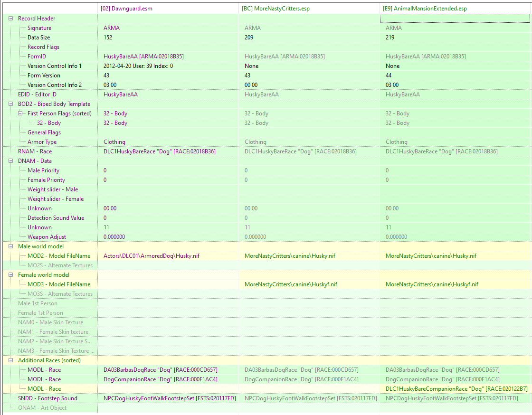Click the DLC1HuskyBareCompanionRace "Dog" [RACE:020122B7] cell
Image resolution: width=532 pixels, height=415 pixels.
[456, 389]
